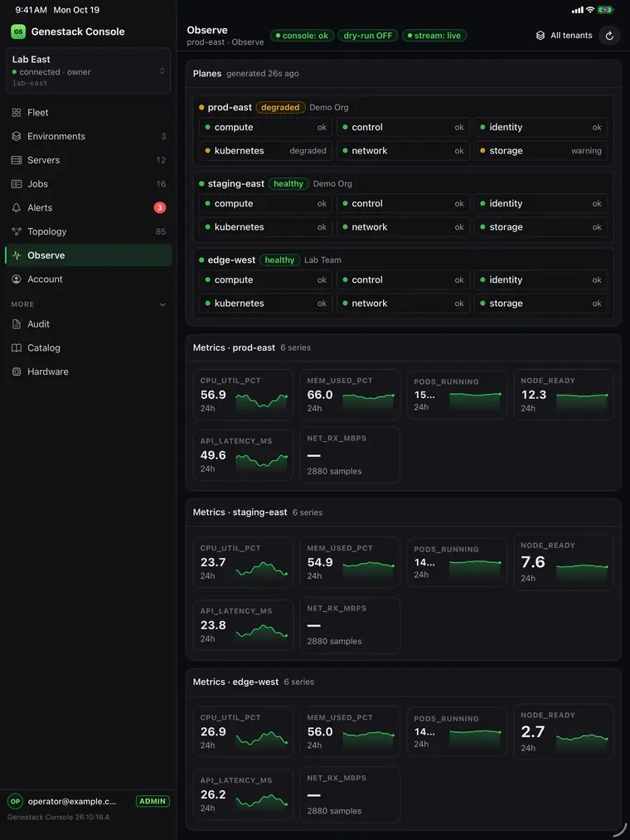This screenshot has width=630, height=840.
Task: Click the red Alerts badge showing 3
Action: tap(160, 207)
